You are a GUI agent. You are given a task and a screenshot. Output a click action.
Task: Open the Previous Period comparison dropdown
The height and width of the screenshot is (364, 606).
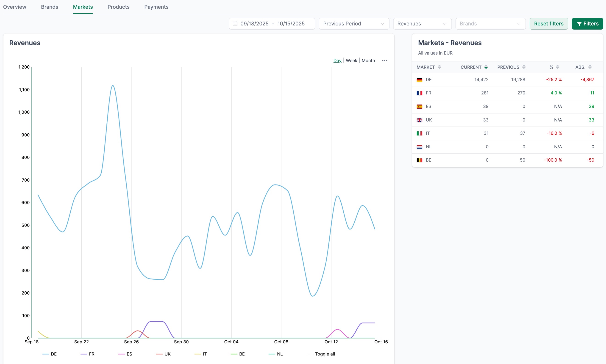point(353,24)
